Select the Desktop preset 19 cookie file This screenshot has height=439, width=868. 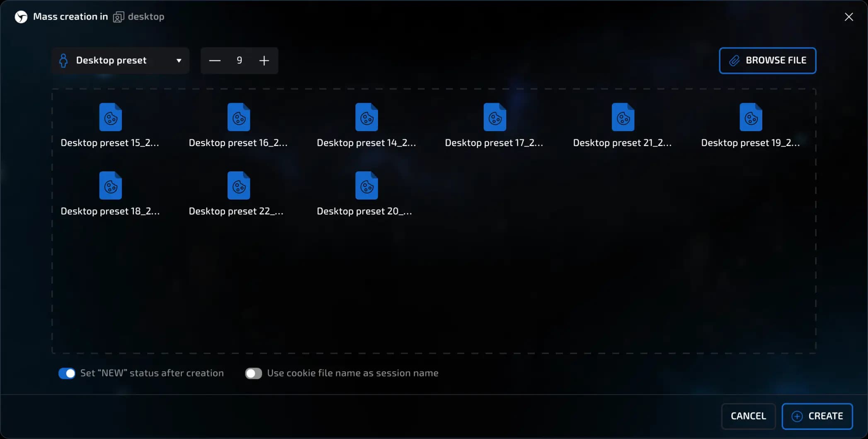pos(751,117)
